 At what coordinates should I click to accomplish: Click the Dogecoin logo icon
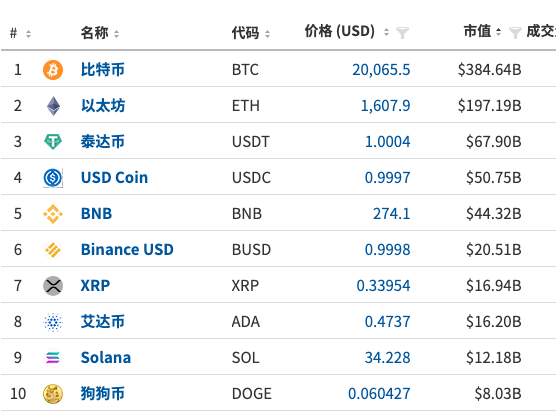(53, 394)
